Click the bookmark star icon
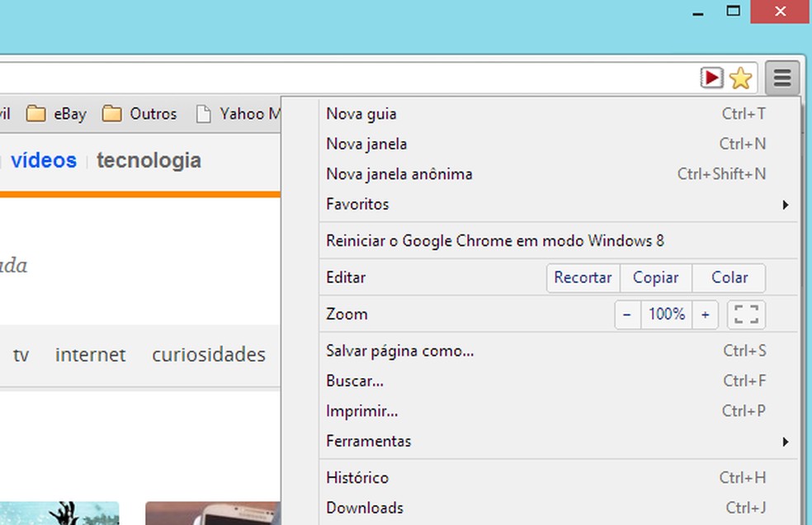 [740, 78]
